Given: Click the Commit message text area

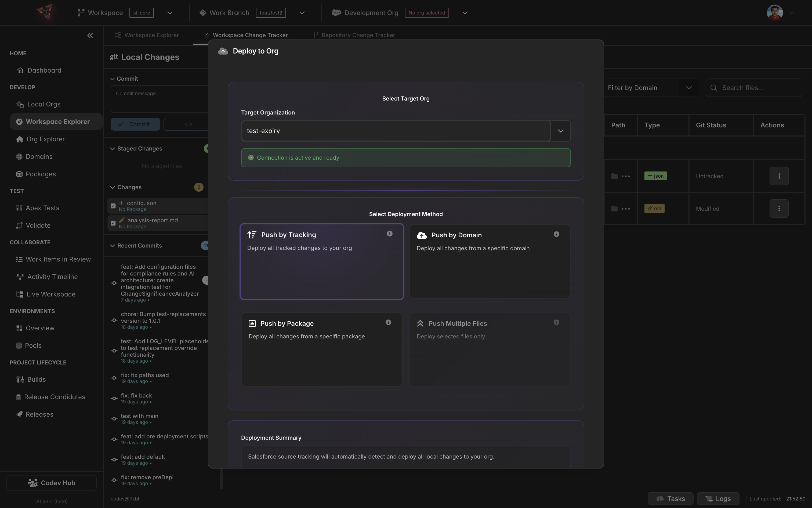Looking at the screenshot, I should 159,99.
